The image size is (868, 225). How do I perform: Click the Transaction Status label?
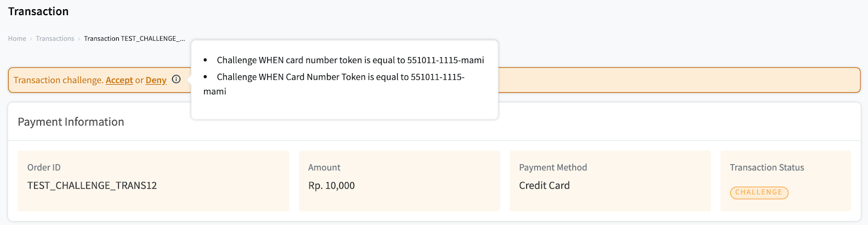767,168
